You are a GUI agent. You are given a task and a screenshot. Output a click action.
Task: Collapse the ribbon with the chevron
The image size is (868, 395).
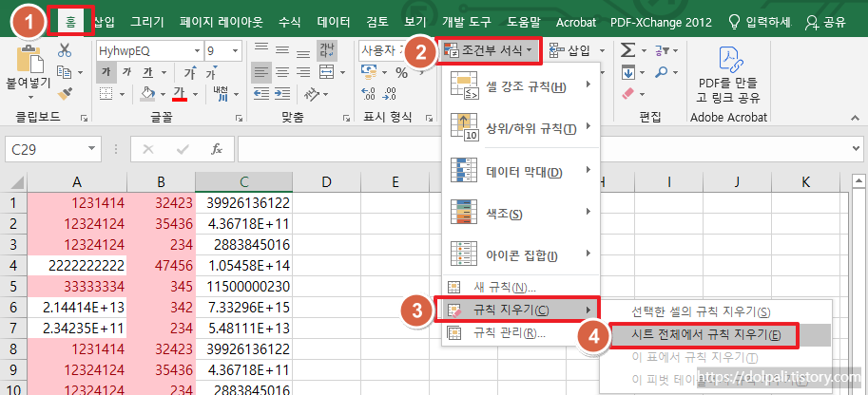(856, 117)
